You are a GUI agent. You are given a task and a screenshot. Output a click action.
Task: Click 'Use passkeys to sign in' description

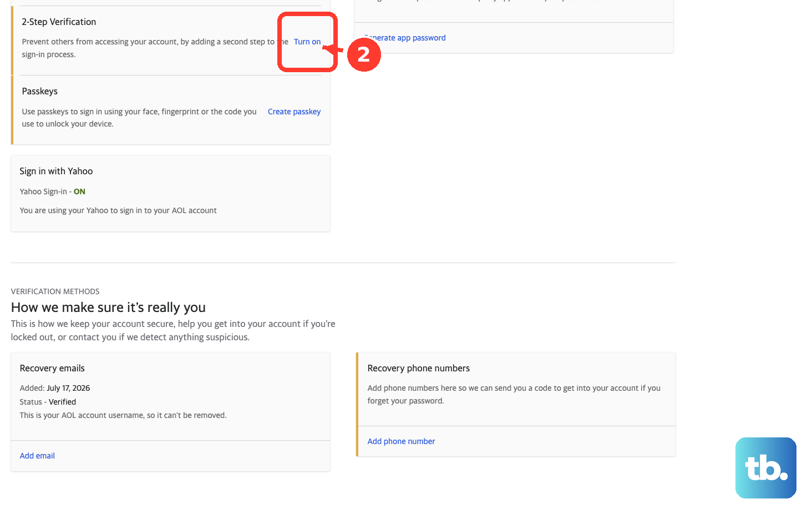click(x=139, y=118)
